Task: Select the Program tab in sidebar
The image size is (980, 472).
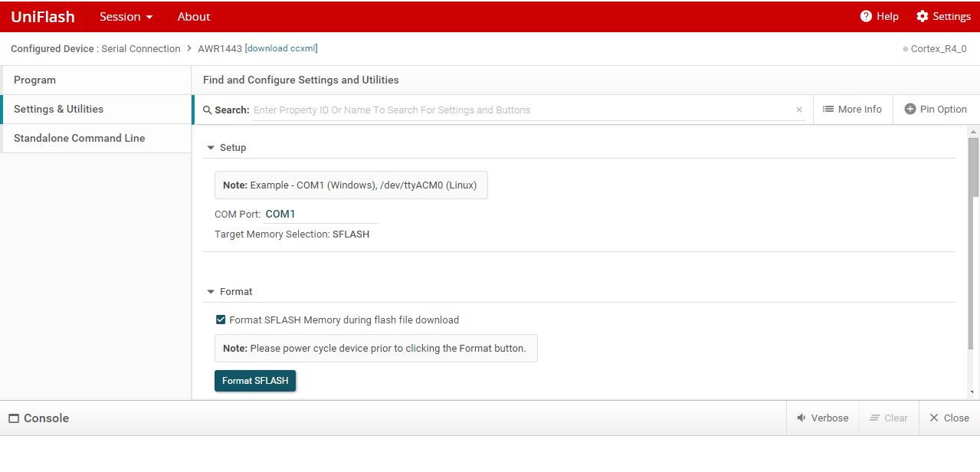Action: (x=96, y=80)
